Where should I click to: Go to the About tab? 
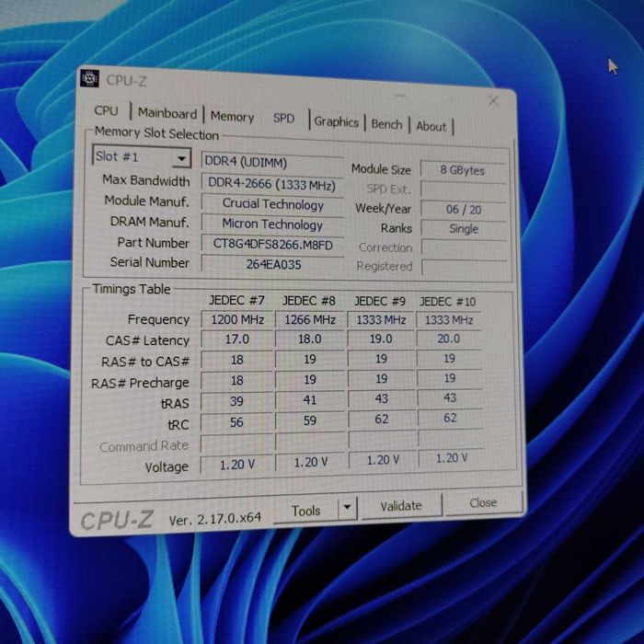point(431,127)
